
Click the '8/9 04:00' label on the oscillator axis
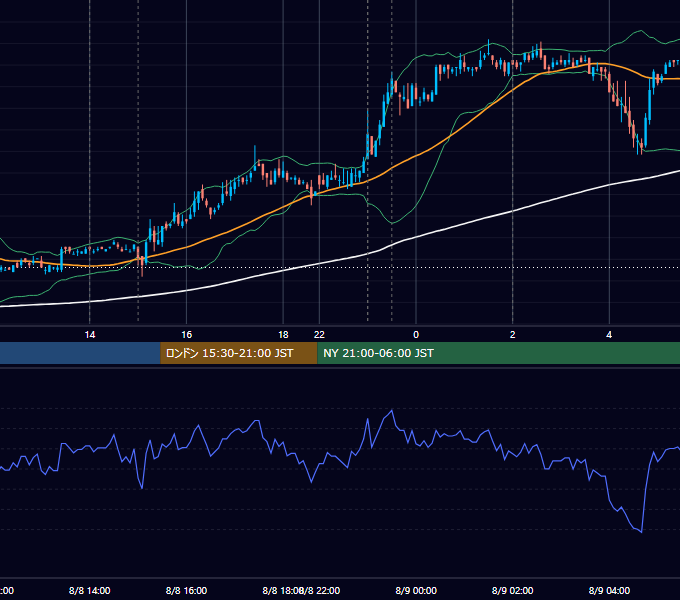(x=609, y=590)
